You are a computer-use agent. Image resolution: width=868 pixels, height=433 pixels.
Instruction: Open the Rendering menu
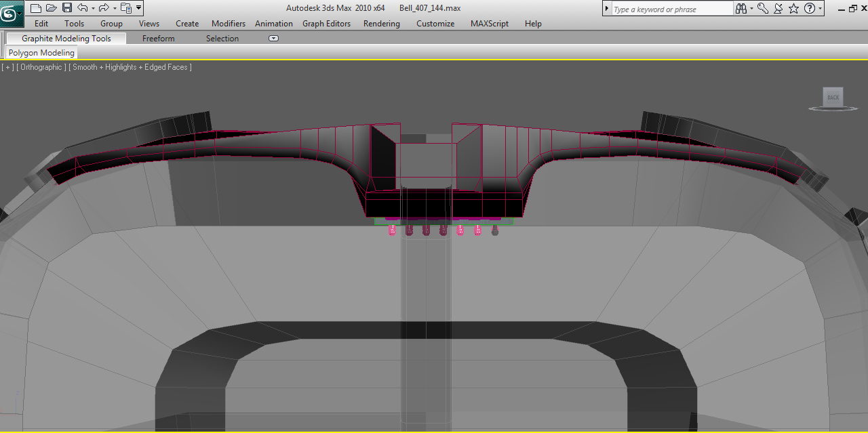point(382,23)
